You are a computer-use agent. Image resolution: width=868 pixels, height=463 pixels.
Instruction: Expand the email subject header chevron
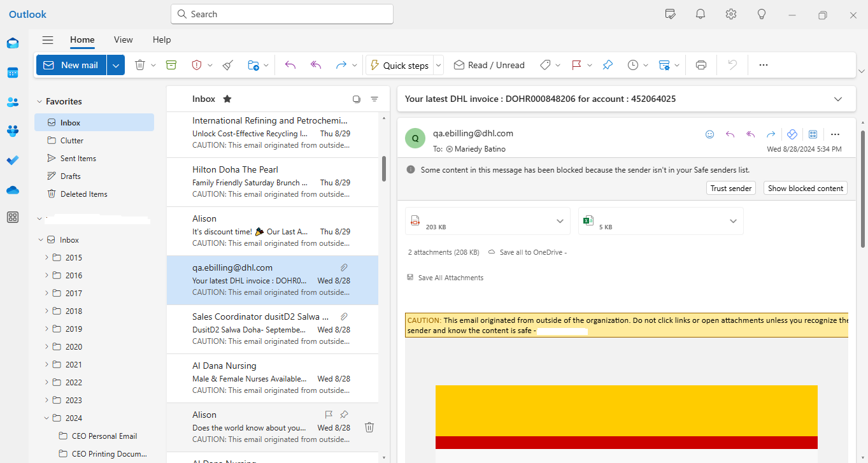838,99
